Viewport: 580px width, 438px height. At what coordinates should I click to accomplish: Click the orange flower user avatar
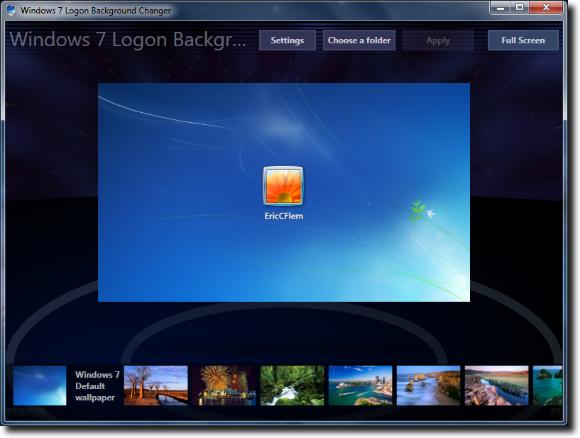click(283, 186)
